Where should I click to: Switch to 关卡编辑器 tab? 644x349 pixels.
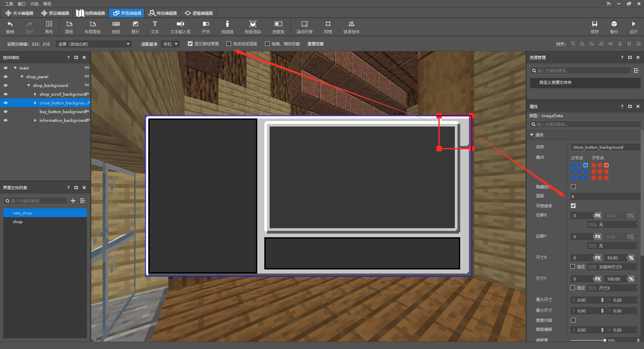[x=19, y=13]
